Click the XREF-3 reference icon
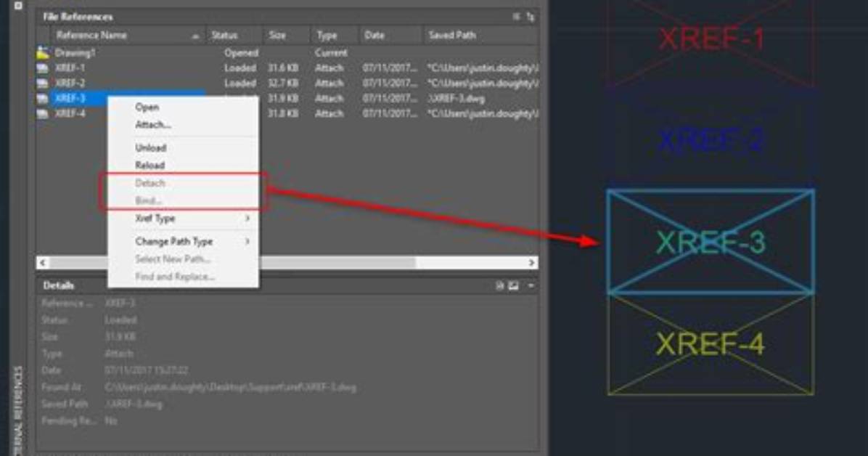The width and height of the screenshot is (868, 456). [43, 99]
